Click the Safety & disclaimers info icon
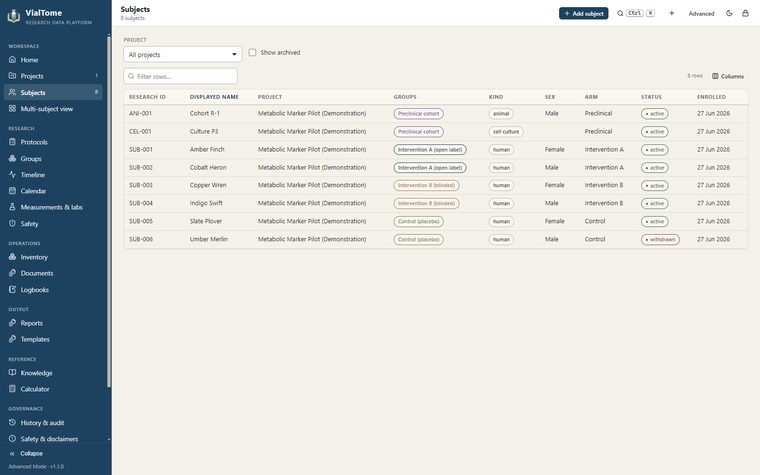 [x=13, y=439]
